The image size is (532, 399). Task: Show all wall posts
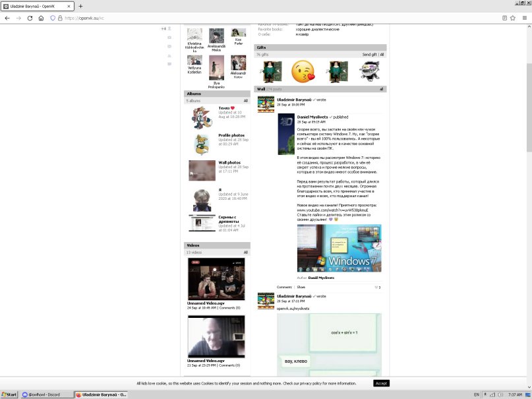[381, 89]
